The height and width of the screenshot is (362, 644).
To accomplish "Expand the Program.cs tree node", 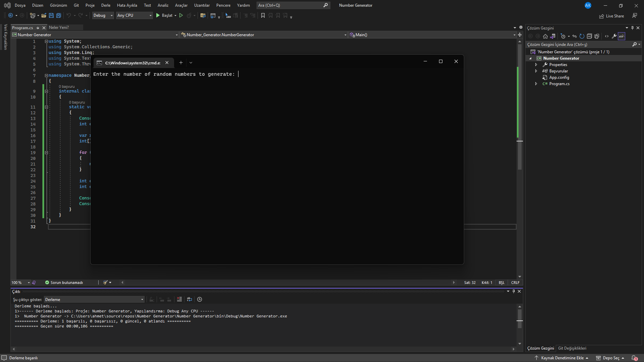I will click(x=536, y=84).
